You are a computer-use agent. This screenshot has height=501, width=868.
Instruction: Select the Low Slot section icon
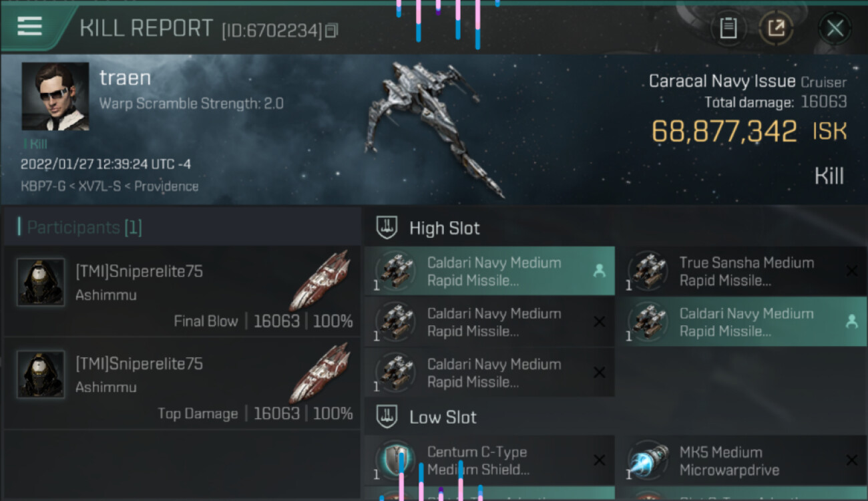point(387,417)
